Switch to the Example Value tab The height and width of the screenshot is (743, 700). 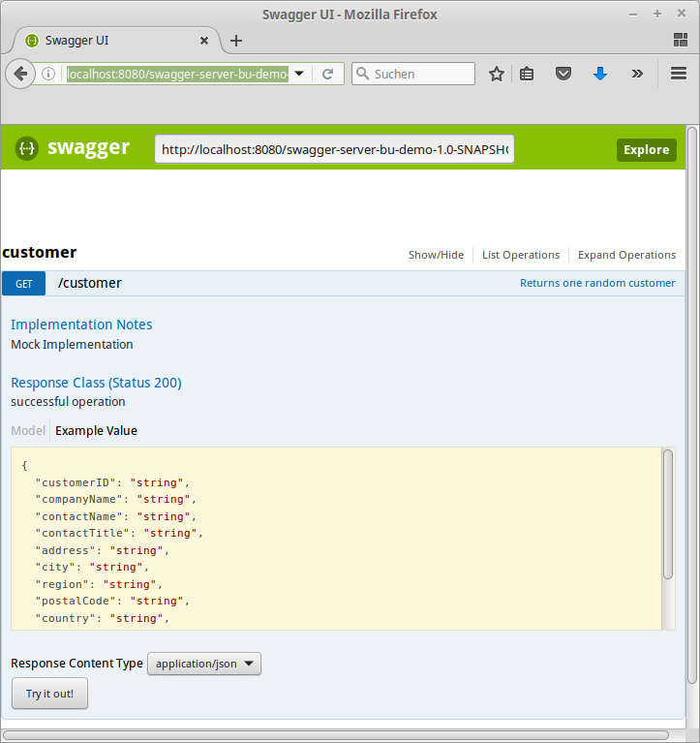(96, 431)
